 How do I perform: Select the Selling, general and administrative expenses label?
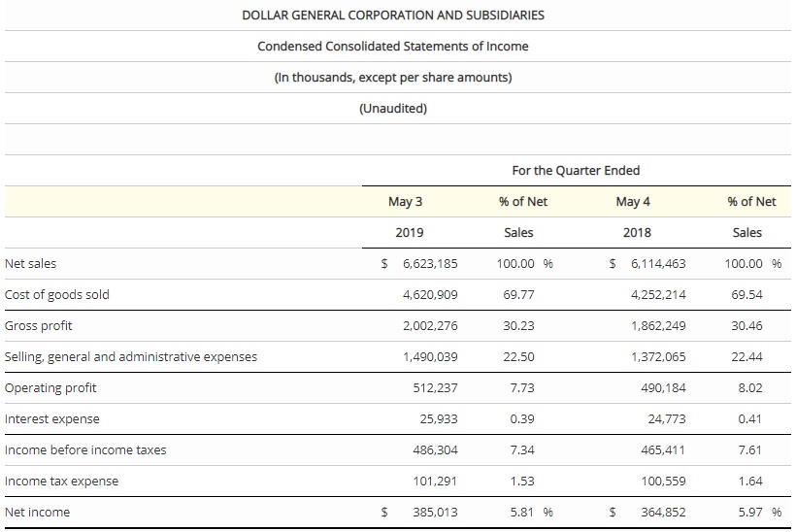[131, 356]
